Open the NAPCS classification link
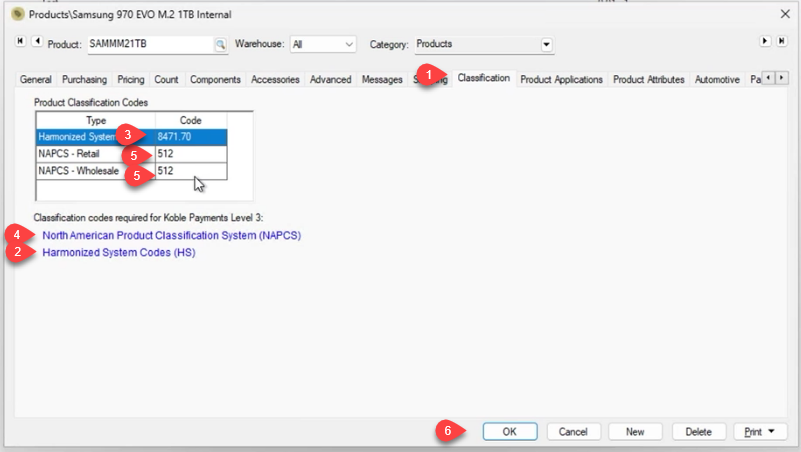The width and height of the screenshot is (801, 452). pos(171,235)
